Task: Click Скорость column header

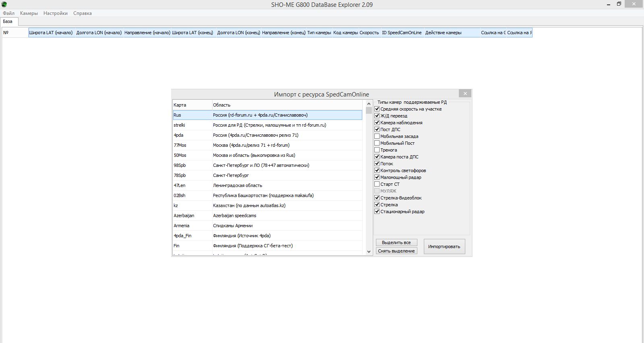Action: 369,33
